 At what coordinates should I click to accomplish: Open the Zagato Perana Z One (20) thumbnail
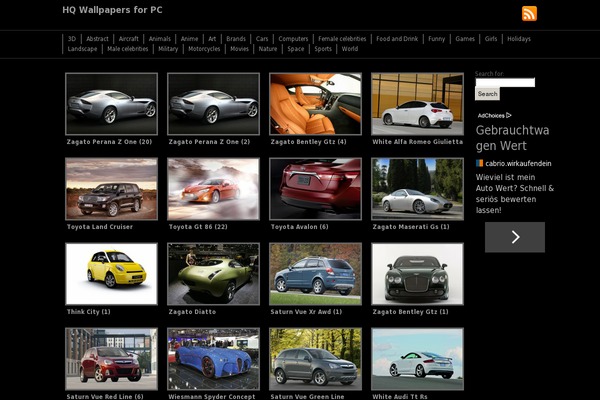tap(111, 104)
